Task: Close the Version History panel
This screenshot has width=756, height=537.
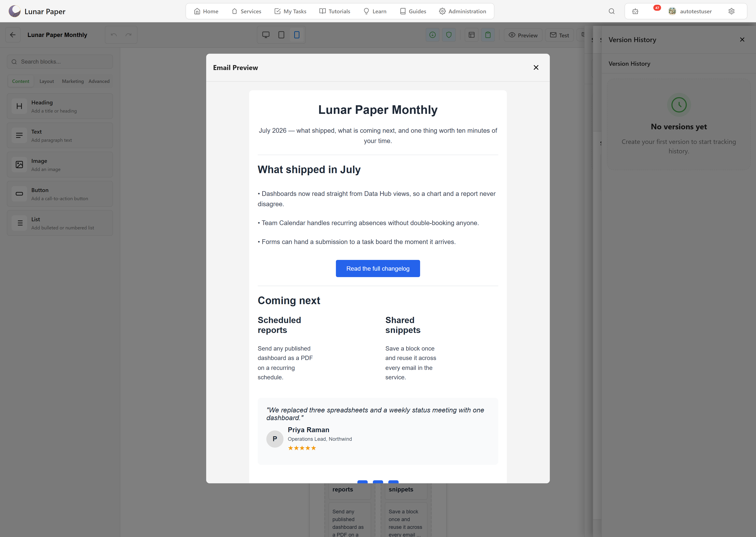Action: (742, 40)
